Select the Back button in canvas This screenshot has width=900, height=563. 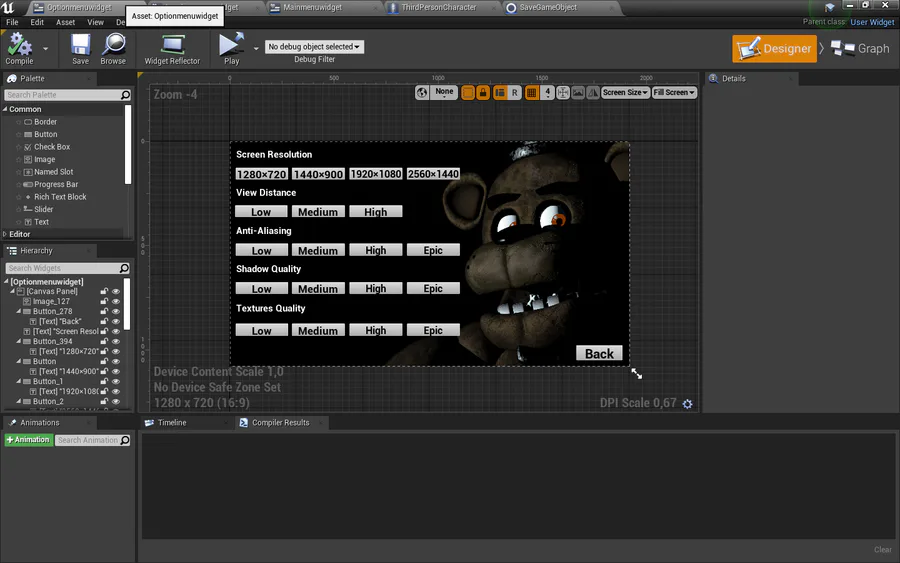click(x=599, y=354)
